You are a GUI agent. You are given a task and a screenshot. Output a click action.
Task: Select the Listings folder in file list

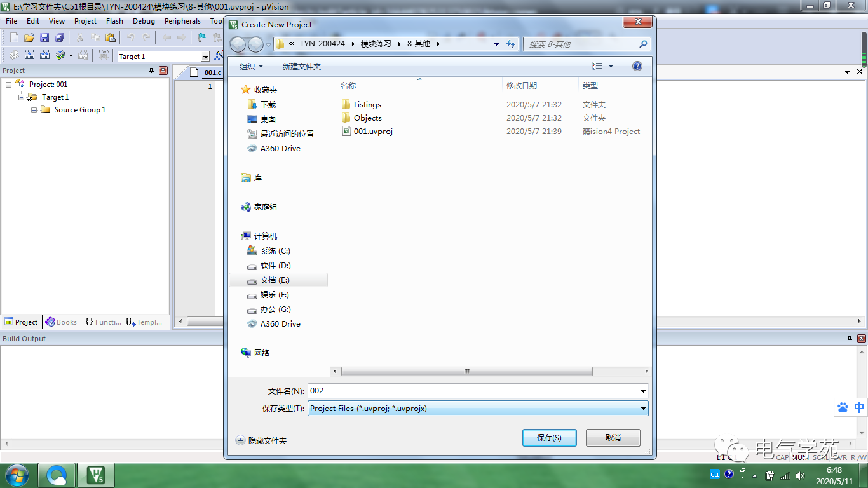367,105
